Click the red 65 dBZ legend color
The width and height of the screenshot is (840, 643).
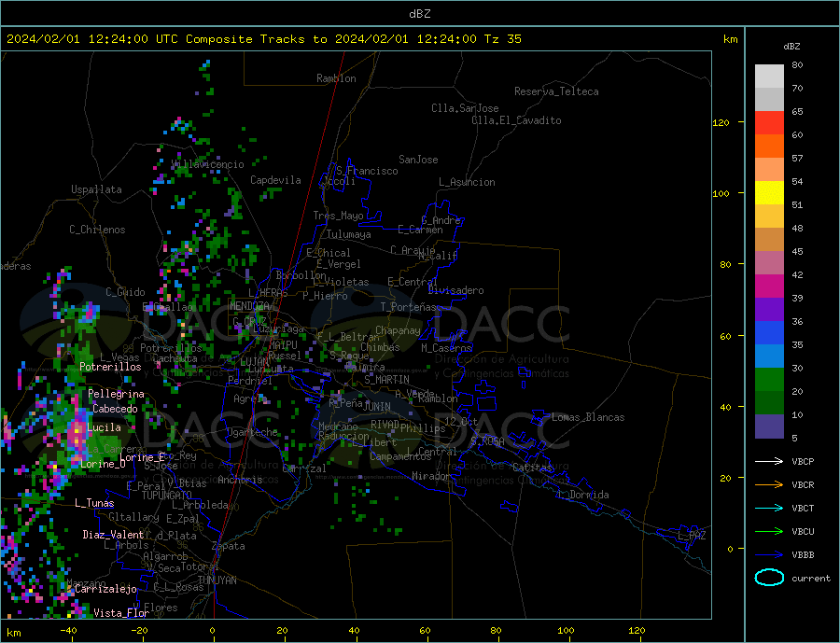769,122
